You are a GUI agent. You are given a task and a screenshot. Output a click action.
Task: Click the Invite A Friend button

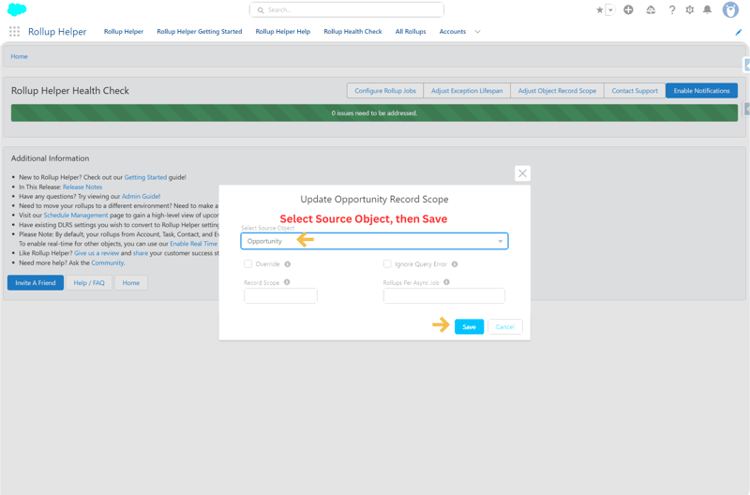tap(35, 283)
